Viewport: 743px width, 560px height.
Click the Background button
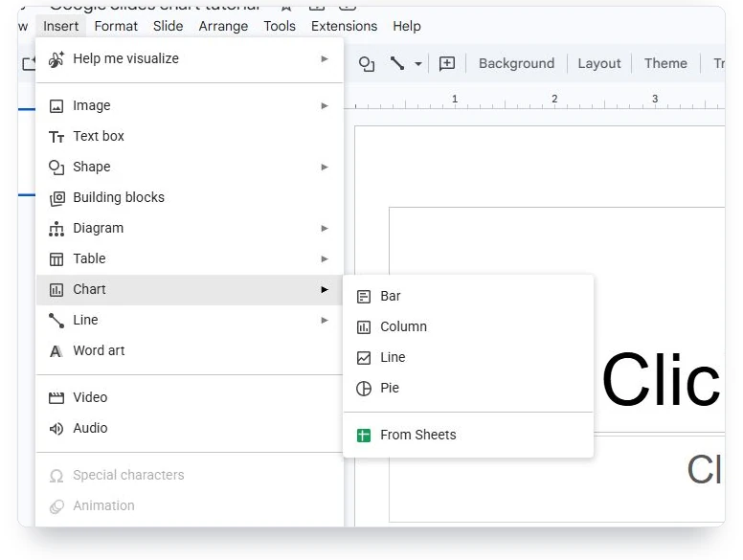coord(516,63)
